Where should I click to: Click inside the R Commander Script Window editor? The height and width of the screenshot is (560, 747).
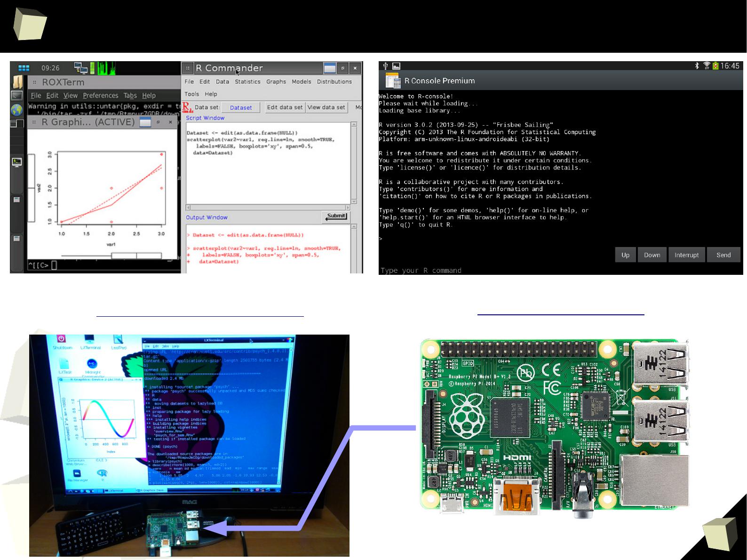(x=268, y=163)
